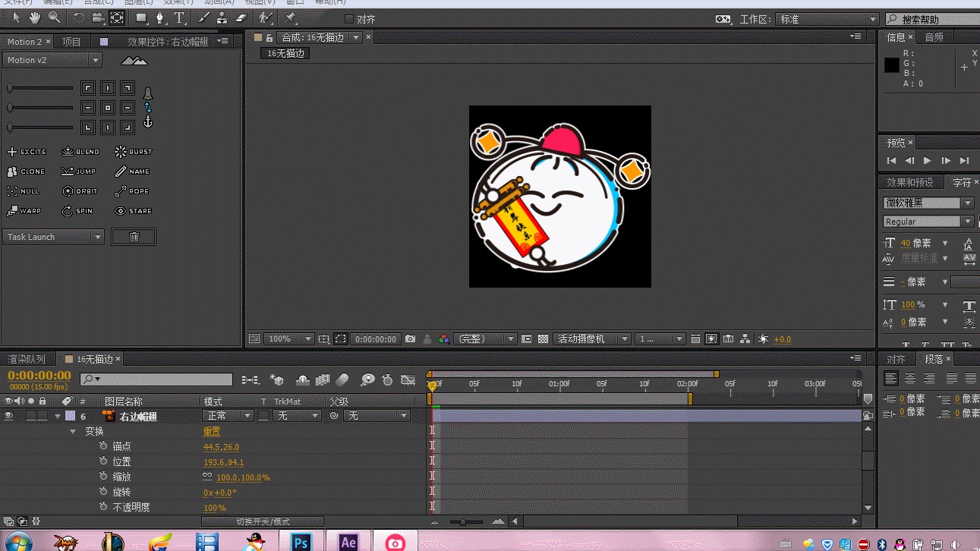Click the Motion v2 mountain logo icon
Image resolution: width=980 pixels, height=551 pixels.
click(134, 60)
